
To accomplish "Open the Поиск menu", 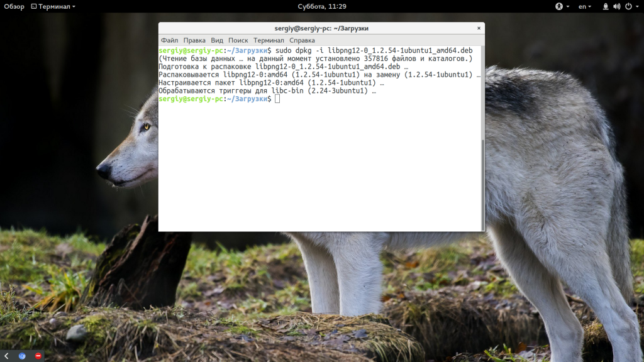I will pyautogui.click(x=238, y=40).
